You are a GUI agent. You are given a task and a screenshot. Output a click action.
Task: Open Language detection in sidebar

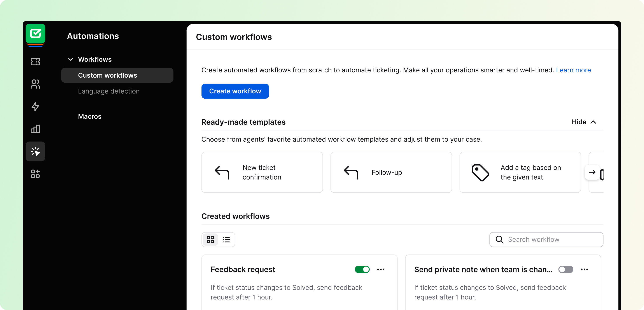tap(109, 91)
